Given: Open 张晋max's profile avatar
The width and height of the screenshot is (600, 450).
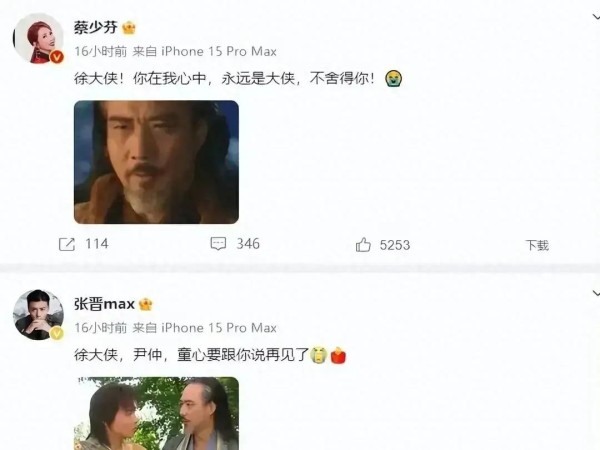Looking at the screenshot, I should click(x=38, y=315).
